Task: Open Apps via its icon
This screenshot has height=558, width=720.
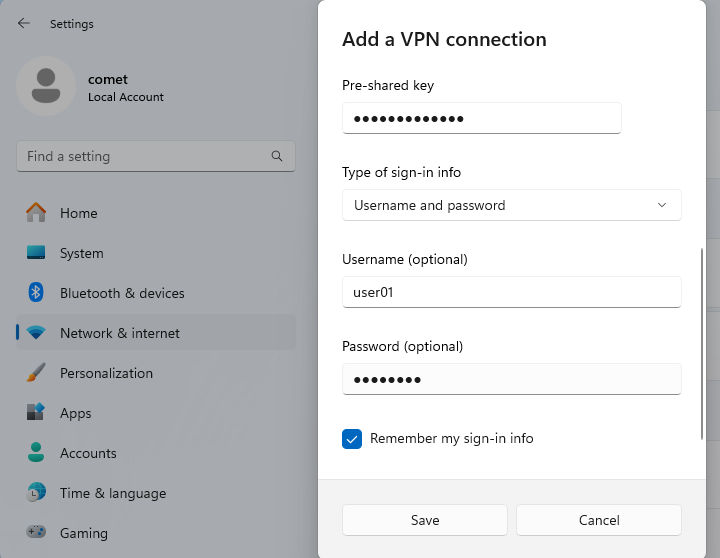Action: (x=36, y=412)
